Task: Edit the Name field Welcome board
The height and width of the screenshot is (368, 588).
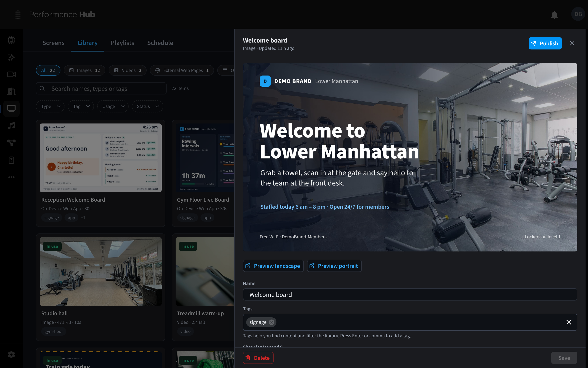Action: point(410,294)
